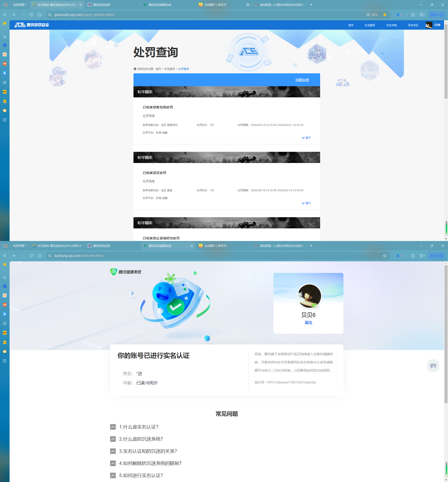Open extensions puzzle icon in bottom window toolbar
448x482 pixels.
pos(413,256)
